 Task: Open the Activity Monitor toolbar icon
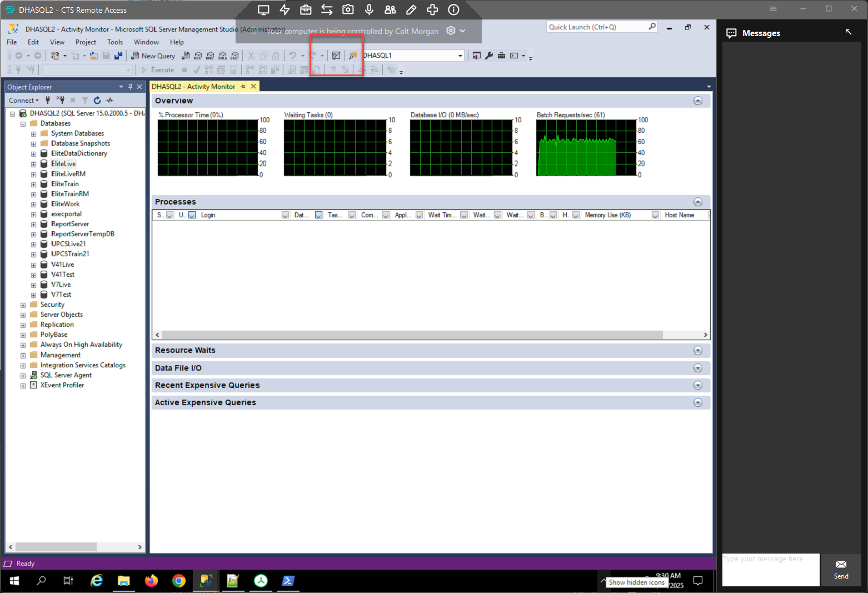[x=336, y=56]
